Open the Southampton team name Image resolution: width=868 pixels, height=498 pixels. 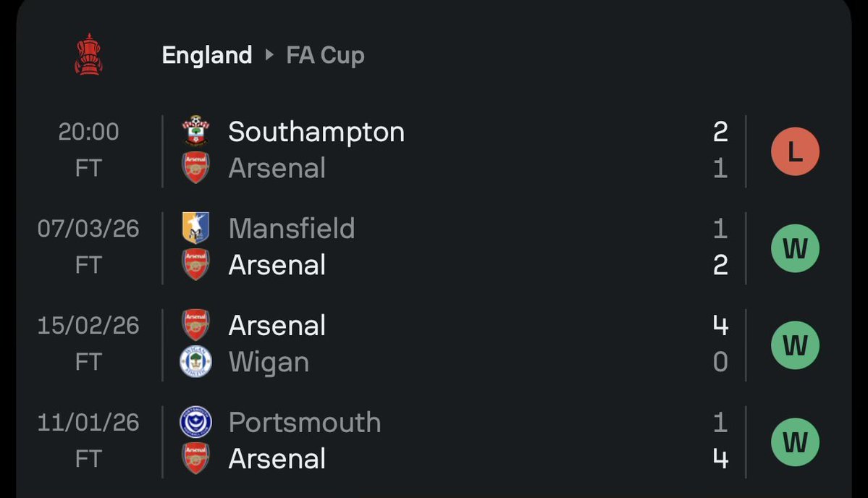click(316, 132)
